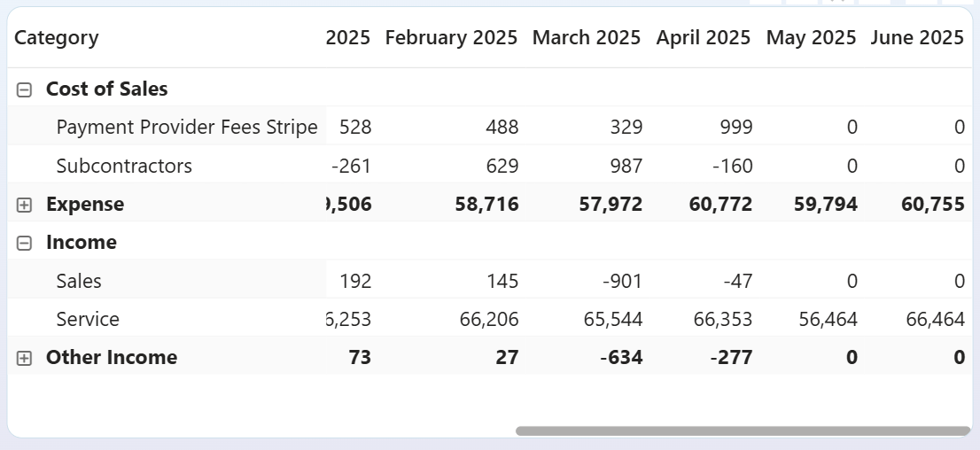Select the Payment Provider Fees Stripe row
The image size is (980, 450).
[x=186, y=128]
